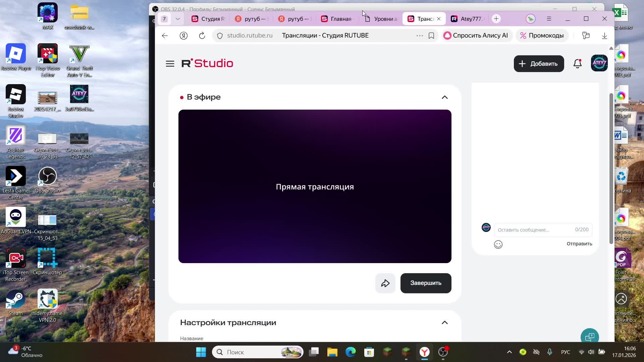
Task: Open the support chat bubble icon
Action: (589, 337)
